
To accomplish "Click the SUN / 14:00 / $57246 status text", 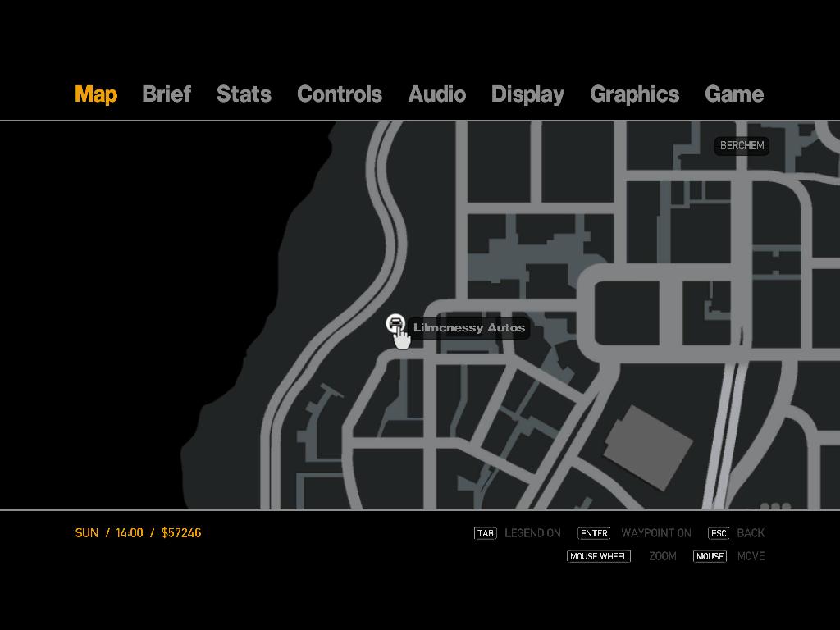I will pyautogui.click(x=138, y=533).
